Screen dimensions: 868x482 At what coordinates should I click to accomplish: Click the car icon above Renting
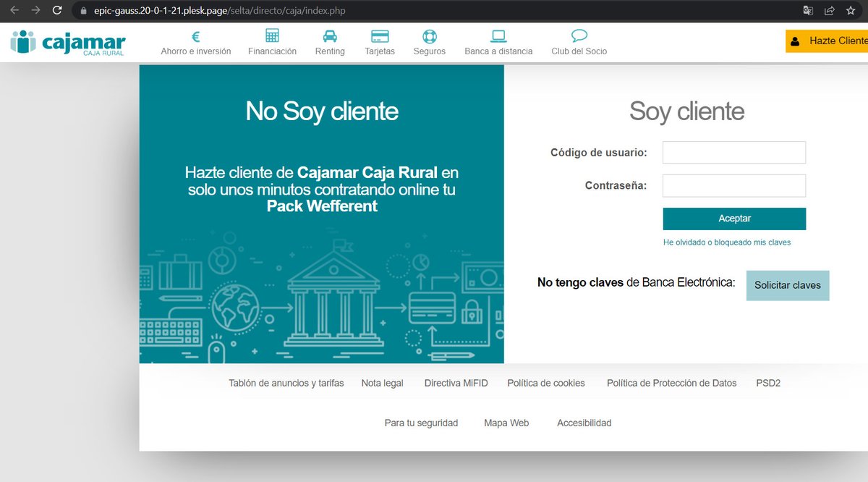330,36
